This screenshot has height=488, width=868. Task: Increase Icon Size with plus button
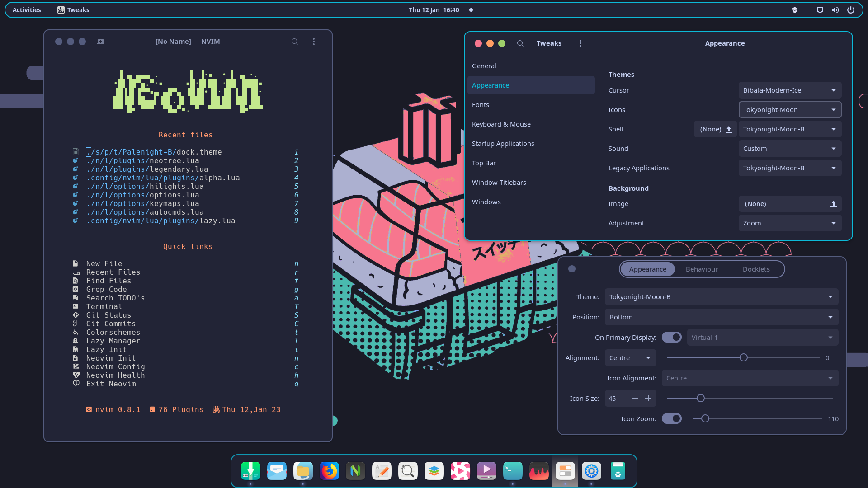coord(648,398)
